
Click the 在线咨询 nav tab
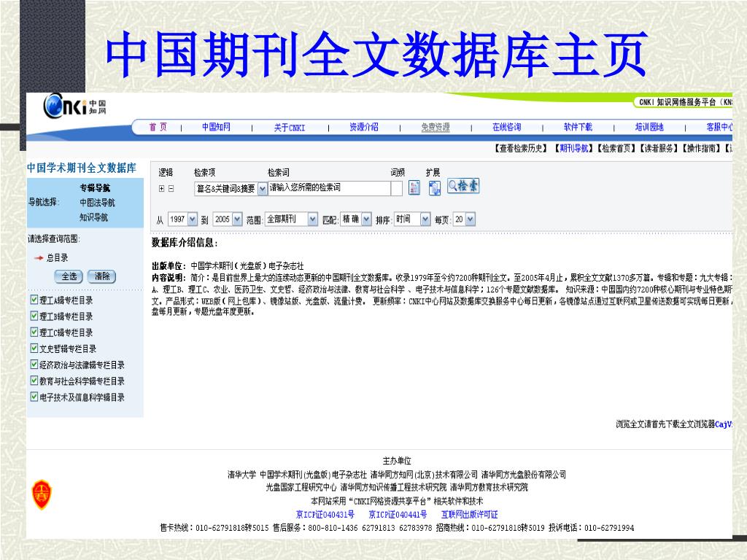507,127
